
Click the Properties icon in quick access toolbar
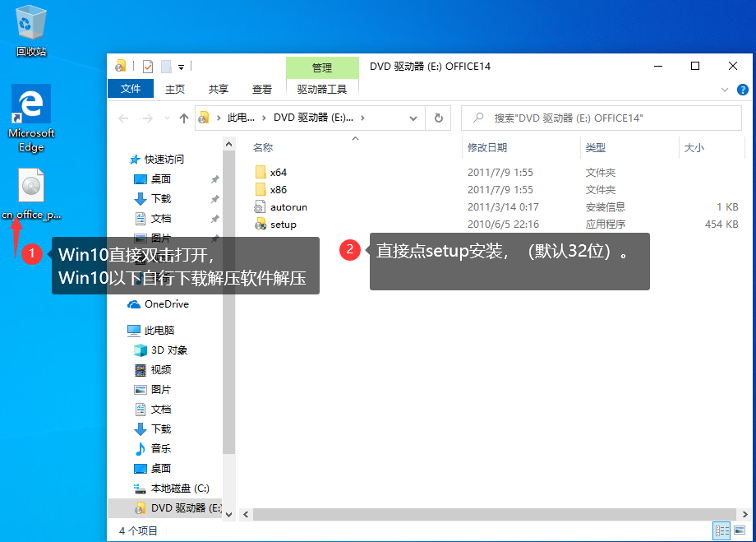pos(148,66)
